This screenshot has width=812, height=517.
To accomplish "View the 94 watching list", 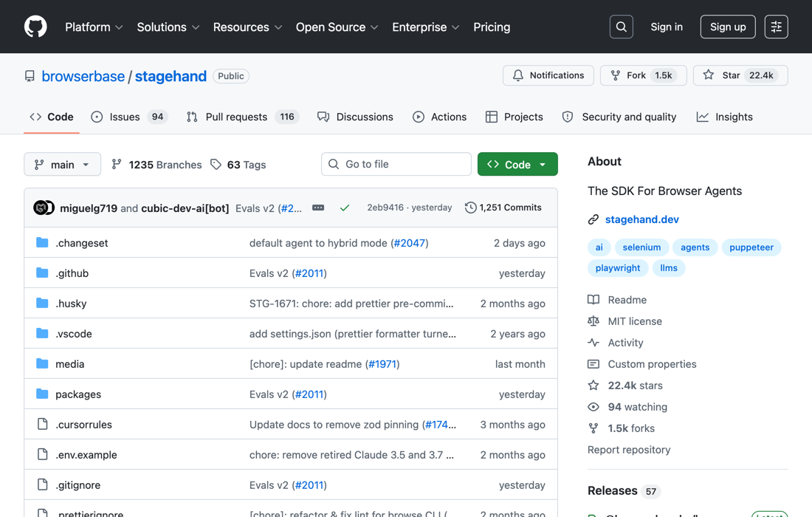I will click(627, 407).
